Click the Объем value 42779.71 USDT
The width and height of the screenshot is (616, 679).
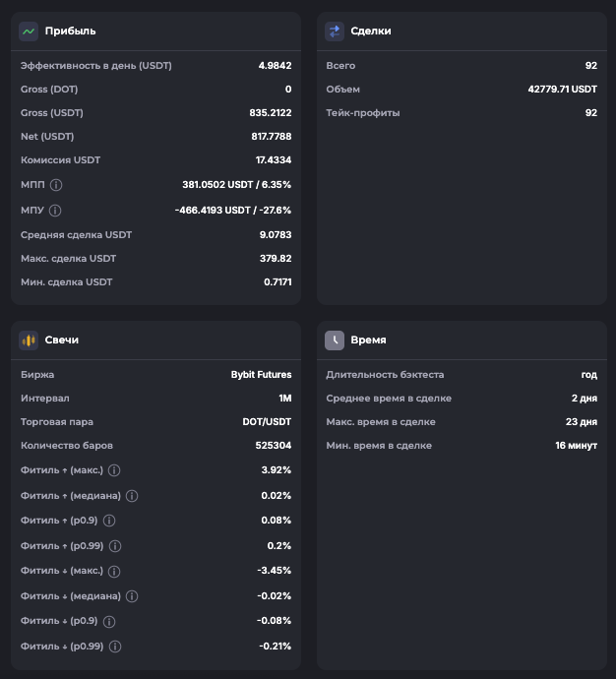[x=562, y=90]
